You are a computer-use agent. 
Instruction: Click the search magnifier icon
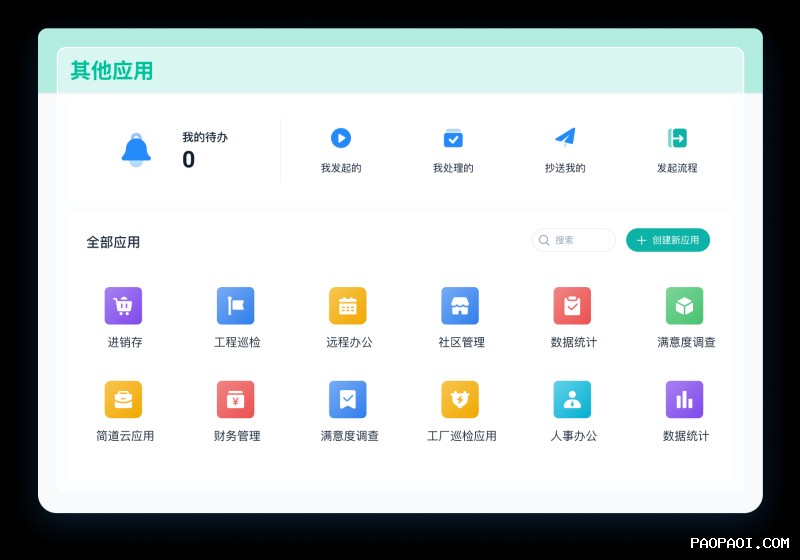[x=544, y=240]
